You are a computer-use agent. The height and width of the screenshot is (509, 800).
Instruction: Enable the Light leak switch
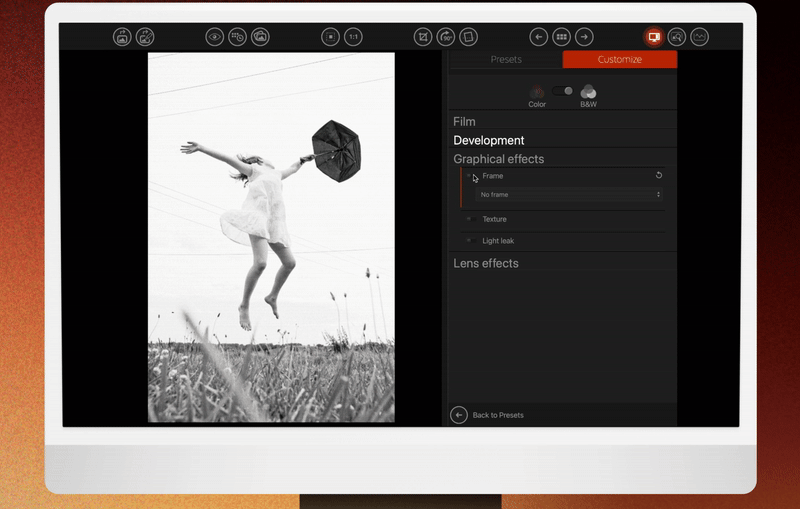click(x=471, y=241)
